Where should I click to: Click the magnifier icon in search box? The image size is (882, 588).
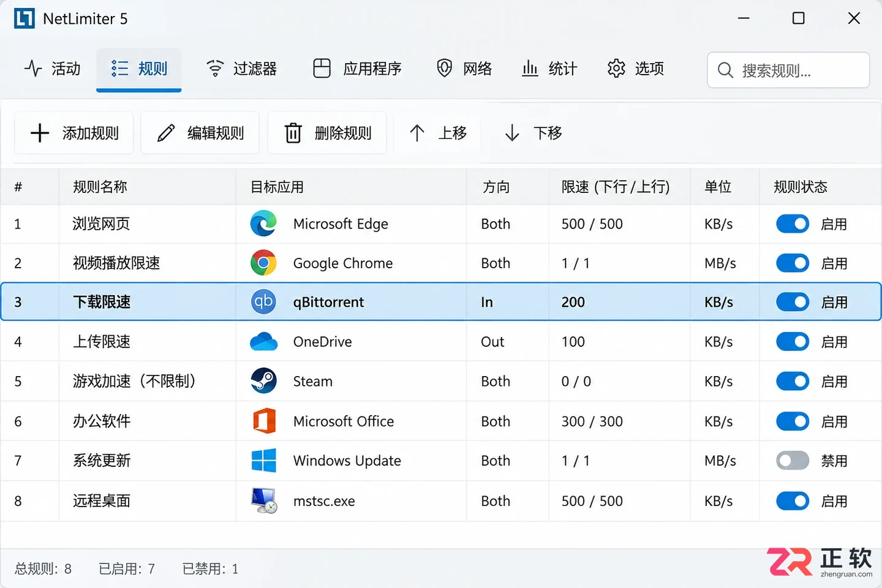pos(725,70)
